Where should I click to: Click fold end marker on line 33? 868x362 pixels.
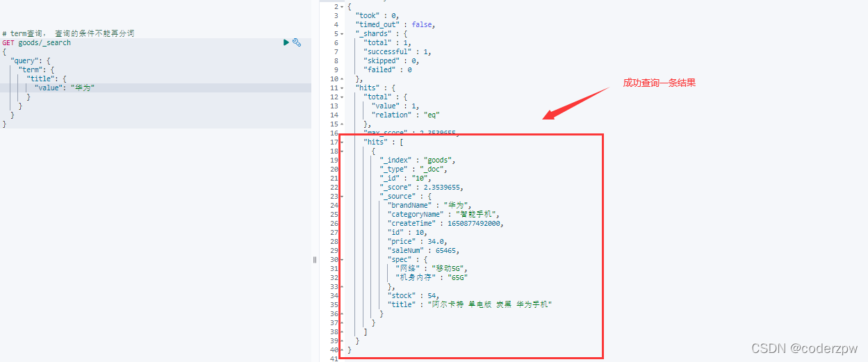coord(341,286)
